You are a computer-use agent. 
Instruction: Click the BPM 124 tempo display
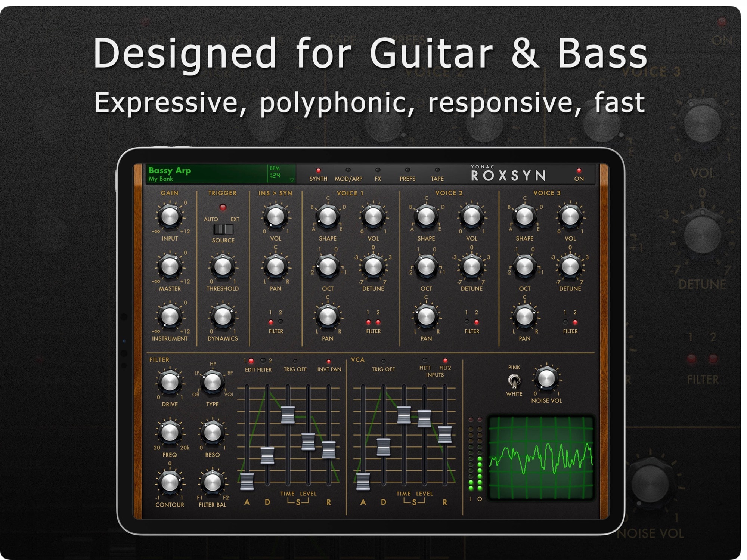(275, 172)
